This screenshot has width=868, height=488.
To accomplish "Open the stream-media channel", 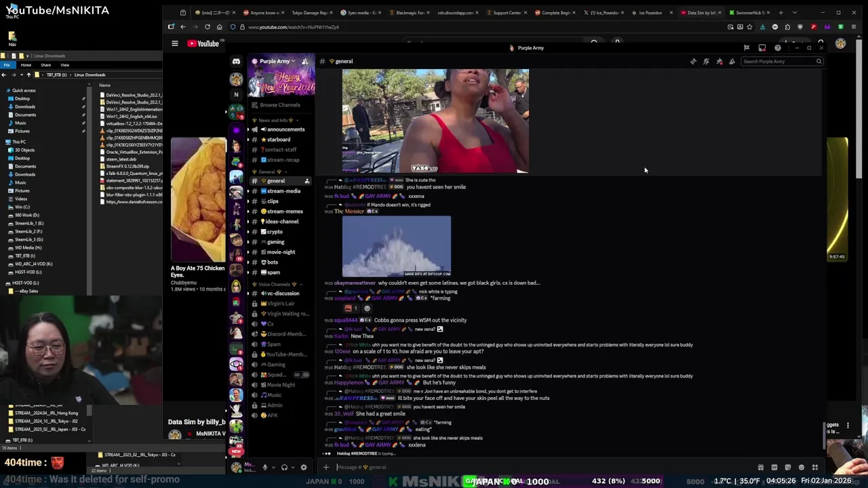I will pos(281,191).
